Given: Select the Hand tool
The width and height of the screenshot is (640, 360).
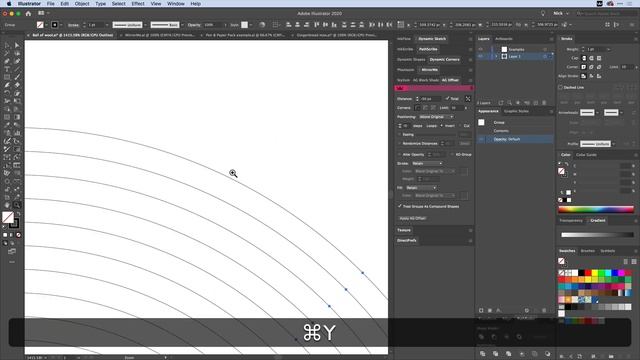Looking at the screenshot, I should (x=7, y=205).
